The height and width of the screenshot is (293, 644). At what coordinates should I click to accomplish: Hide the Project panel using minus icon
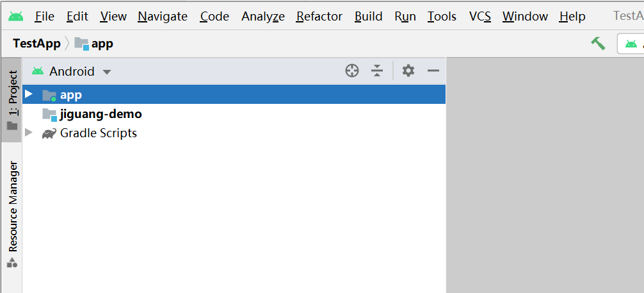click(x=433, y=71)
